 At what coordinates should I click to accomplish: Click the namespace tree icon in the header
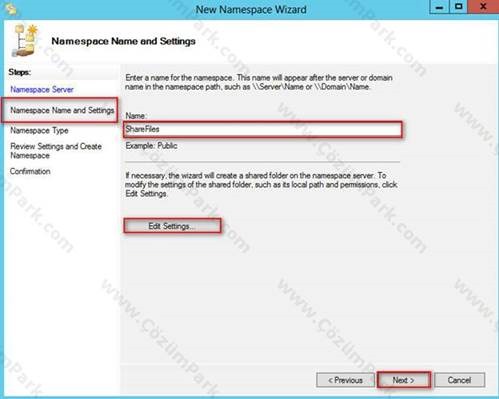tap(25, 41)
